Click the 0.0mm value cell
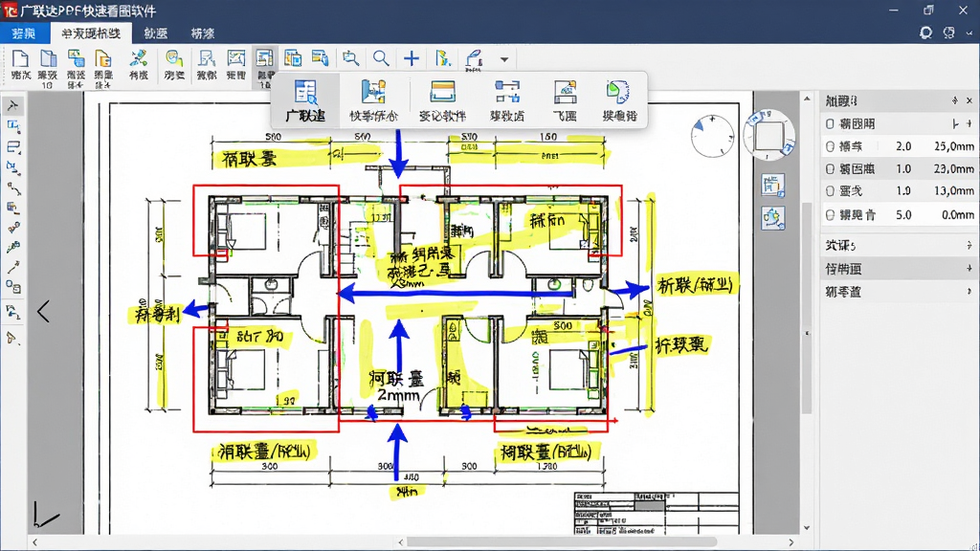Image resolution: width=980 pixels, height=551 pixels. point(957,214)
